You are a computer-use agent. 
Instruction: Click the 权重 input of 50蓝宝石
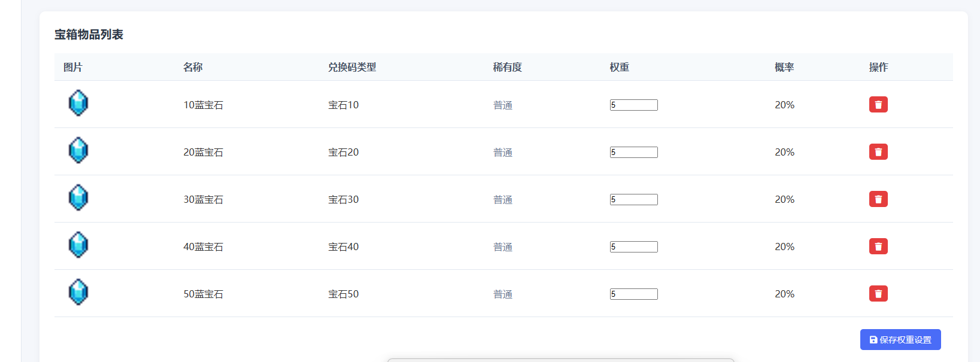(x=634, y=294)
